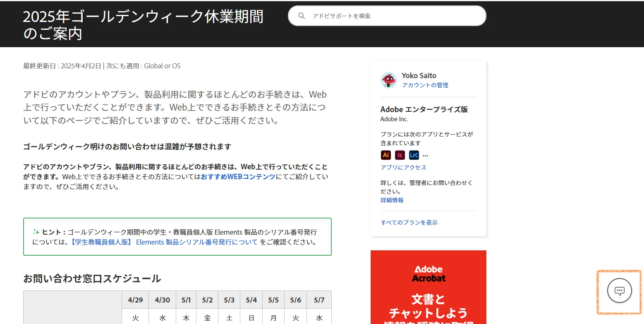Open the すべてのプランを表示 link
This screenshot has height=324, width=644.
pyautogui.click(x=409, y=222)
